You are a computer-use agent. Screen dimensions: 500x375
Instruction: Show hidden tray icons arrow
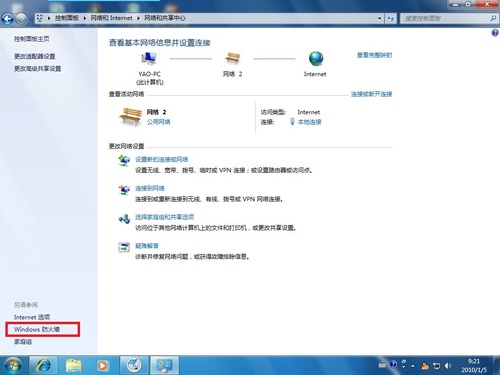[x=413, y=366]
